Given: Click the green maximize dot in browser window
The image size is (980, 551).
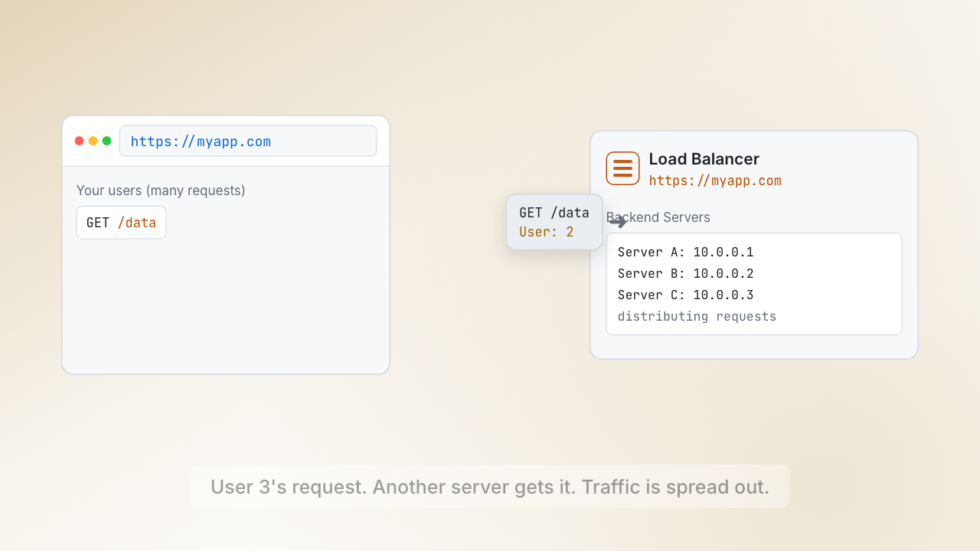Looking at the screenshot, I should tap(106, 141).
